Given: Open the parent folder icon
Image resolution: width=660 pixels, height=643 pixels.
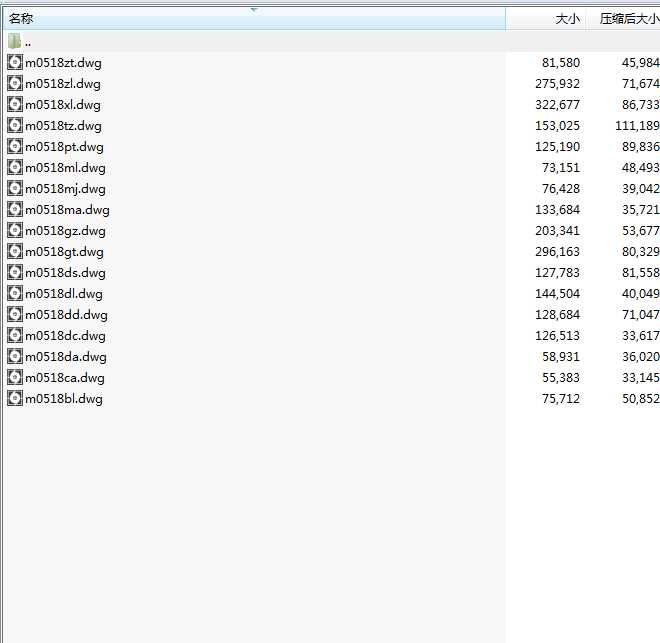Looking at the screenshot, I should (x=14, y=41).
